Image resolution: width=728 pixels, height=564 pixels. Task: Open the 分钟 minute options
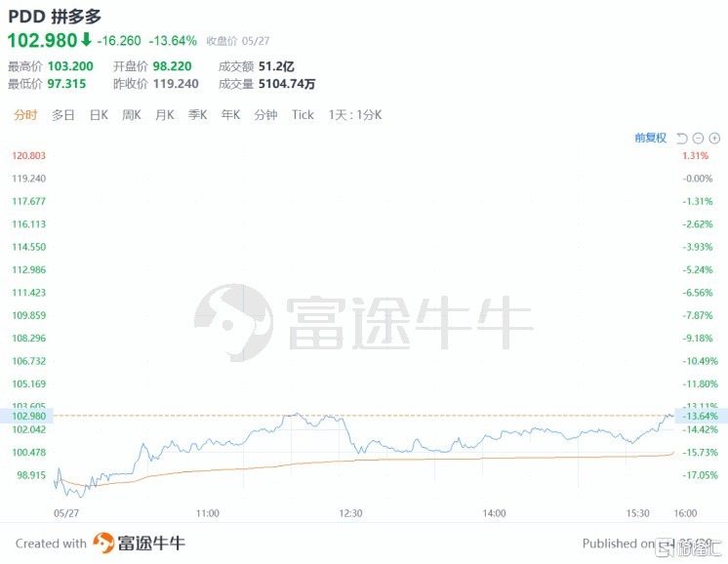(265, 115)
